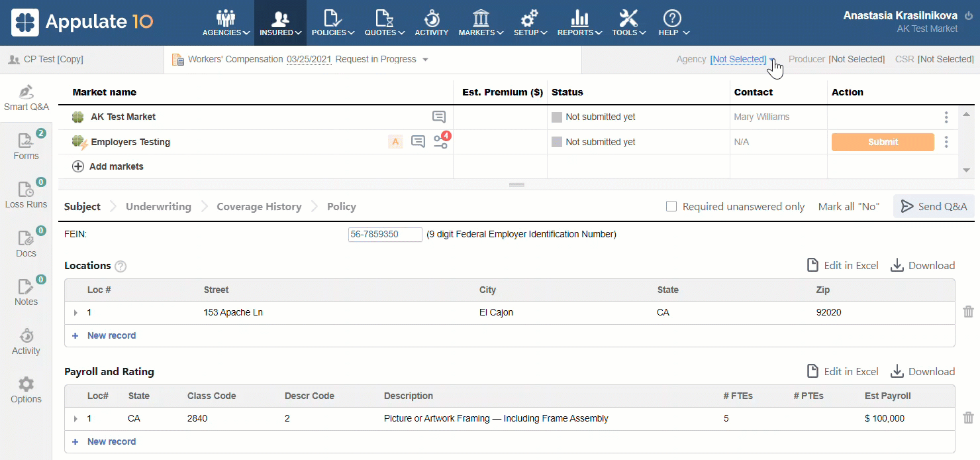Screen dimensions: 980x460
Task: Download the Payroll and Rating table
Action: click(x=922, y=371)
